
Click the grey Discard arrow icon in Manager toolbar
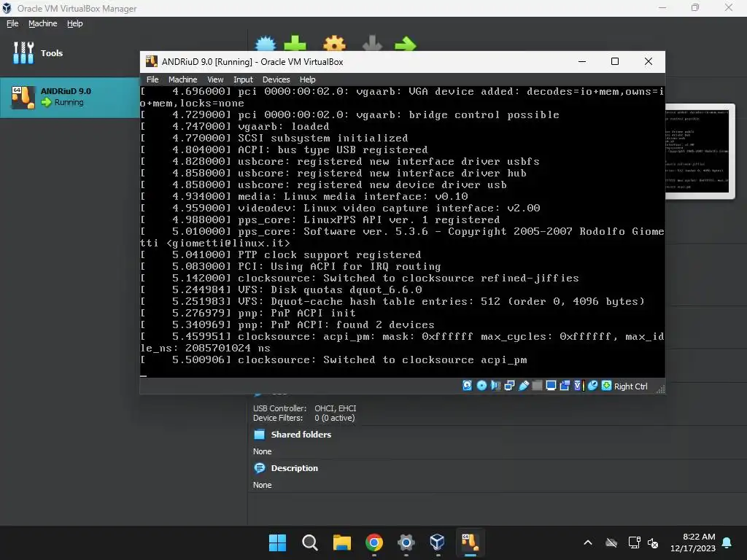(372, 43)
